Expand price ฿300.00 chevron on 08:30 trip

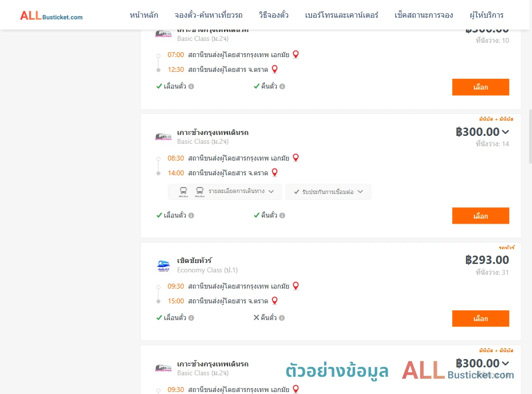coord(505,132)
